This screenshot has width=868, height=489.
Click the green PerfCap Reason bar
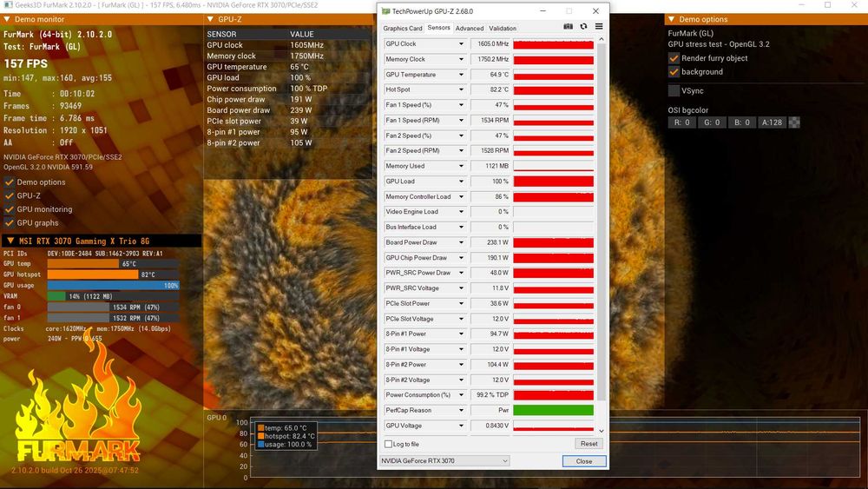pos(553,410)
